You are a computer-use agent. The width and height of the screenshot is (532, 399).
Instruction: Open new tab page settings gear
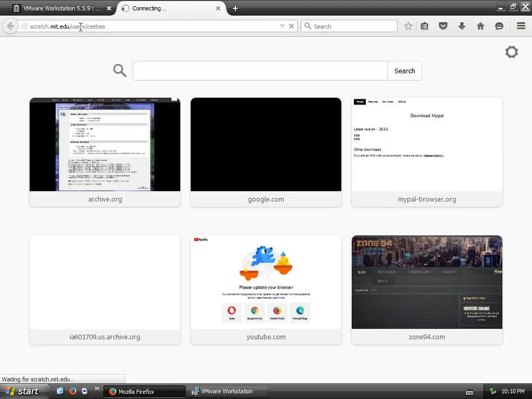click(x=512, y=52)
